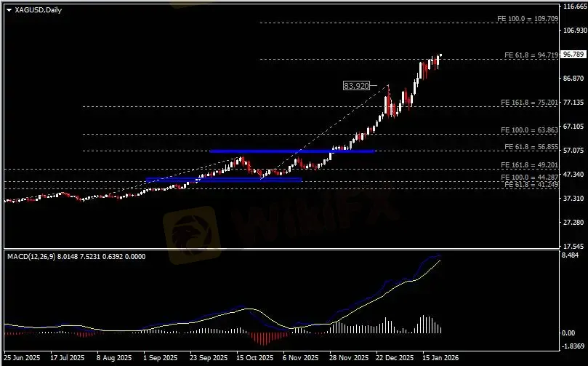The width and height of the screenshot is (588, 366).
Task: Click the 6 Nov 2025 date marker
Action: 300,358
